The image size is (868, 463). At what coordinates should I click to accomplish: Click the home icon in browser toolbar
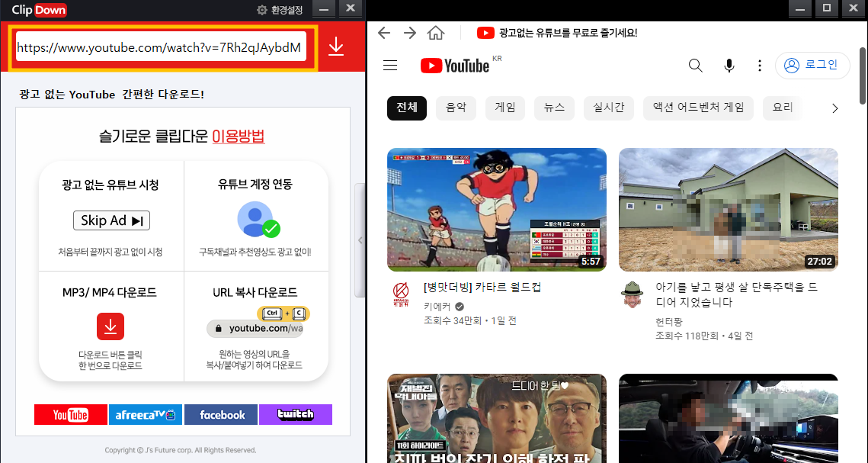coord(436,34)
